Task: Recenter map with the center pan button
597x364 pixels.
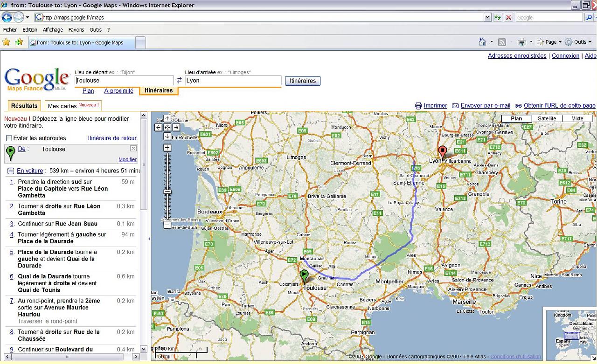Action: click(167, 127)
